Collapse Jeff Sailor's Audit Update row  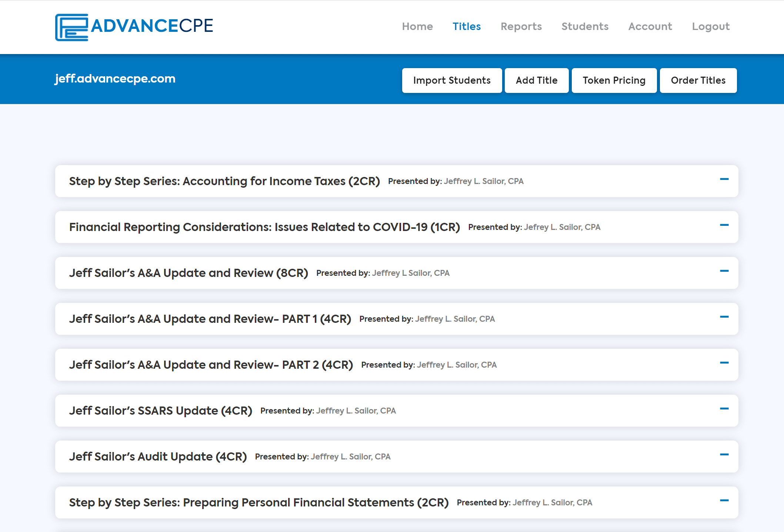tap(724, 455)
